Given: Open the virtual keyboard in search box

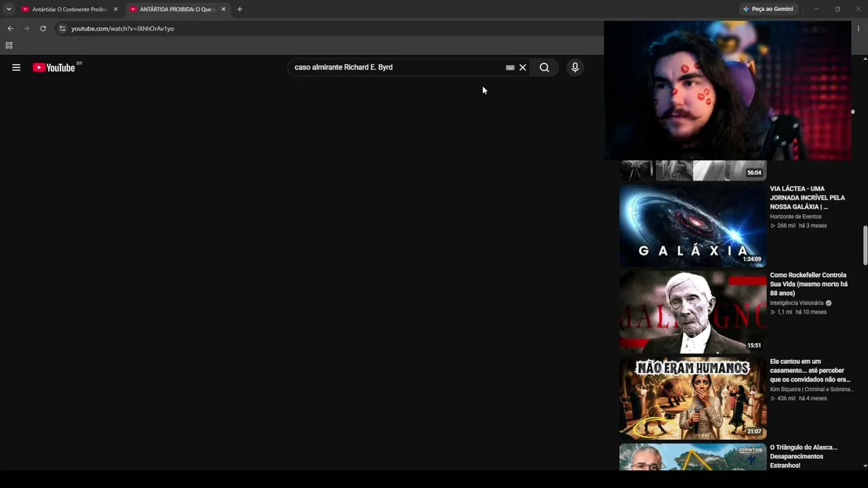Looking at the screenshot, I should (510, 68).
